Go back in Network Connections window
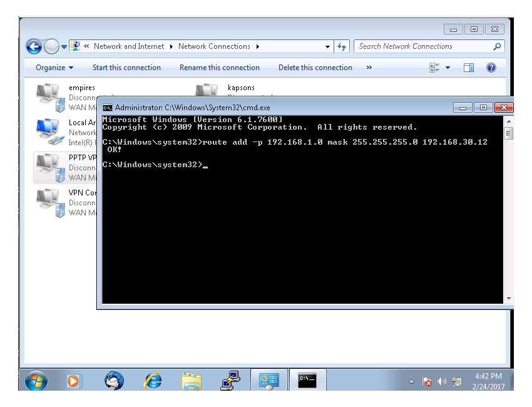 click(x=34, y=46)
